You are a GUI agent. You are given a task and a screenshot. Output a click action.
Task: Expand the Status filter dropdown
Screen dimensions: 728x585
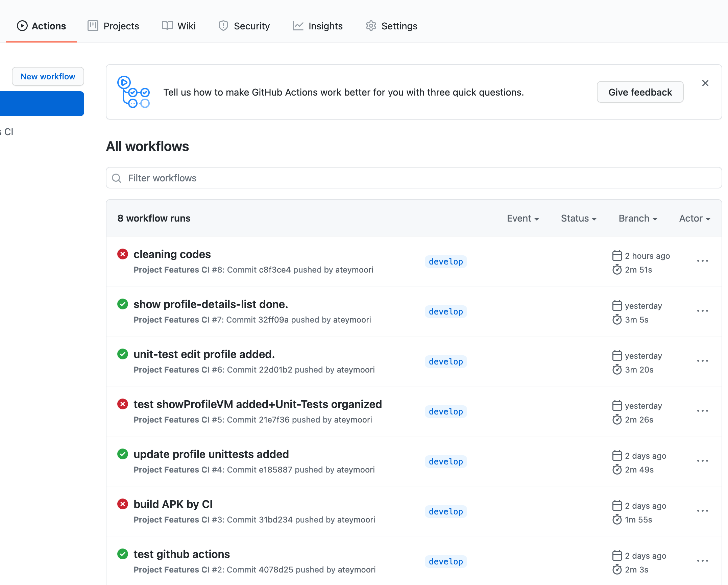pyautogui.click(x=579, y=219)
